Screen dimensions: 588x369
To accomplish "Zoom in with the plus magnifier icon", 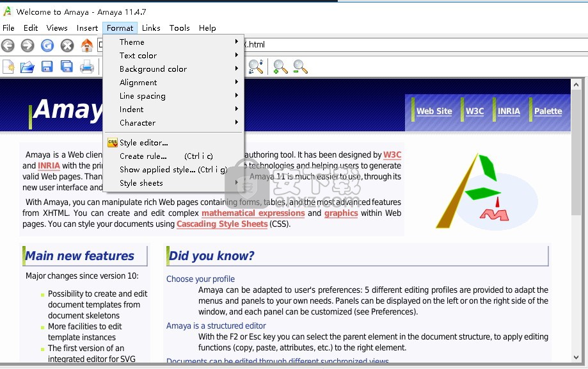I will tap(280, 67).
